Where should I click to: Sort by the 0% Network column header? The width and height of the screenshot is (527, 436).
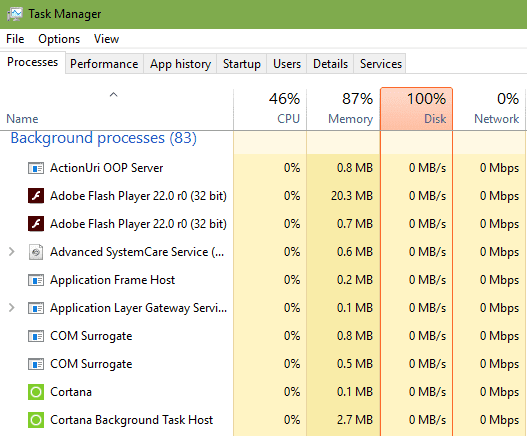tap(489, 109)
